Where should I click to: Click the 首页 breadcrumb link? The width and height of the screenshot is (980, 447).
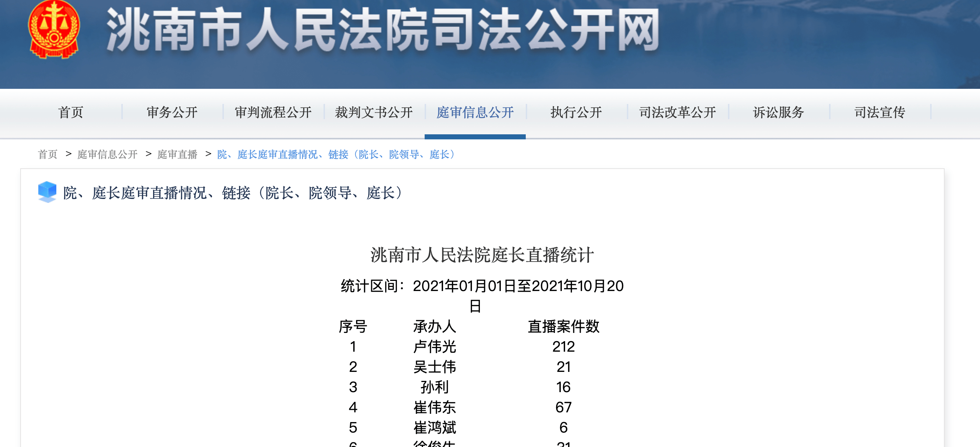[x=48, y=154]
